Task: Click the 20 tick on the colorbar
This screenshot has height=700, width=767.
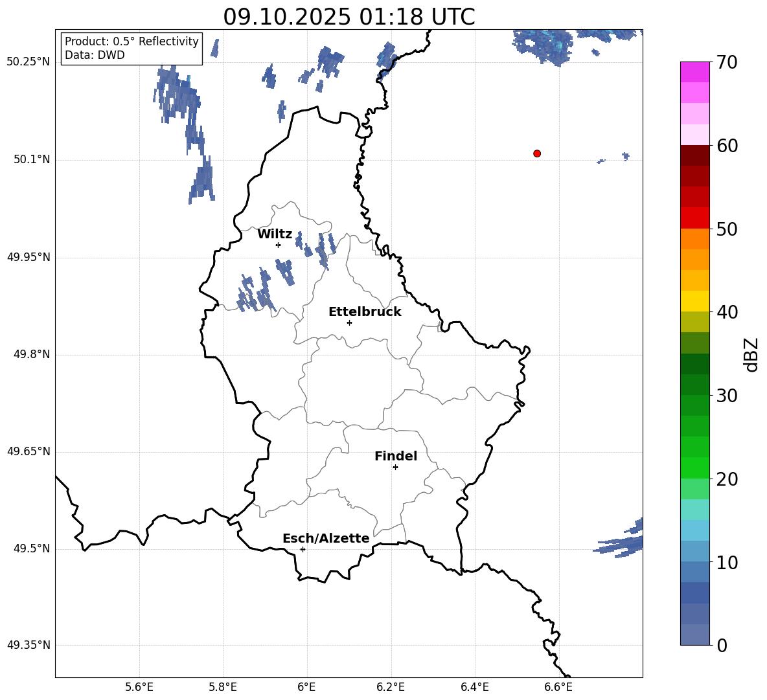Action: pos(727,479)
